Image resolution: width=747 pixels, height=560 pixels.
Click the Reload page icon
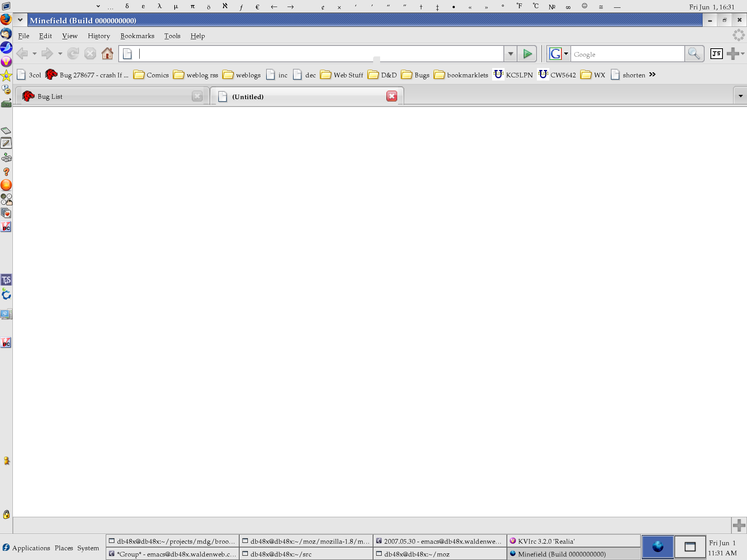pos(73,54)
